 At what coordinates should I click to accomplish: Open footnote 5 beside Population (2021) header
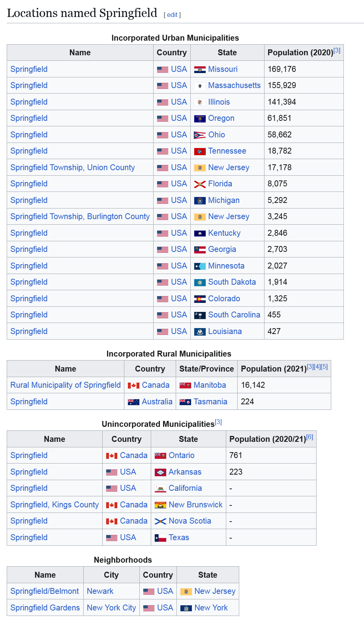coord(324,367)
